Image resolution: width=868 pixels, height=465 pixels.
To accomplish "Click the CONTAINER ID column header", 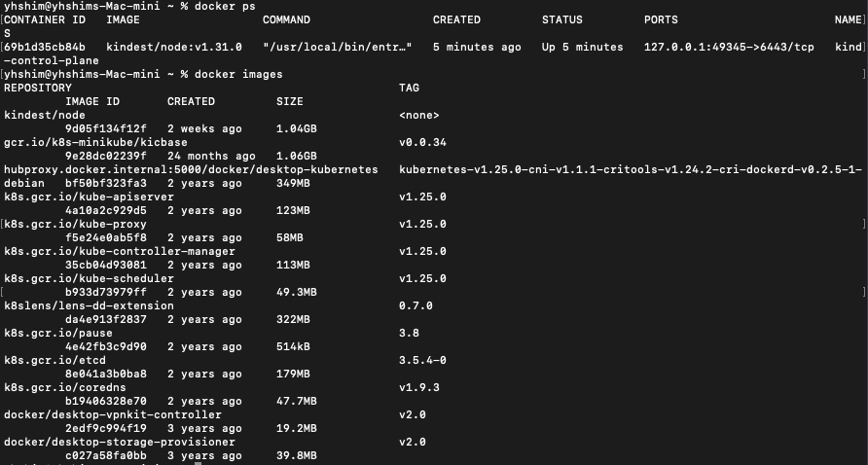I will pos(45,19).
